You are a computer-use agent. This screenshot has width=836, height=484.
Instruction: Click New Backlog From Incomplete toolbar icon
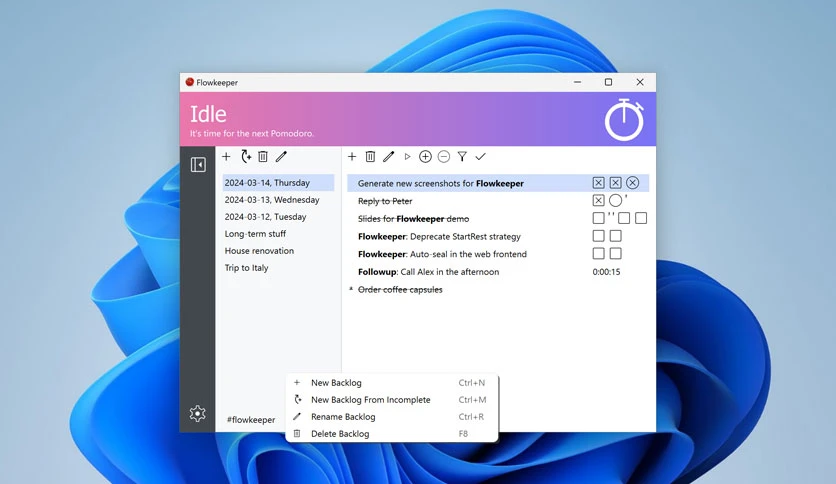coord(245,156)
